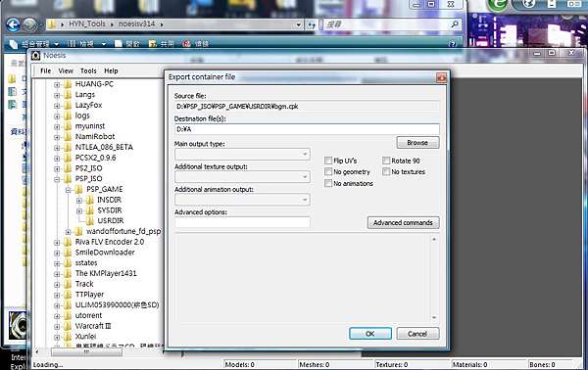Screen dimensions: 588x370
Task: Expand the NTLEA_086_BETA tree node
Action: 57,148
